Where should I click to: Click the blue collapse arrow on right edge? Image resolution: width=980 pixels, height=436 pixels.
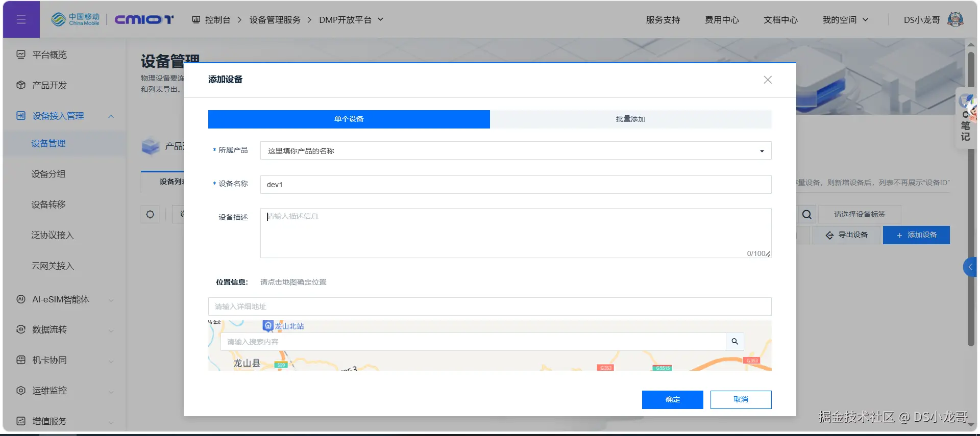click(x=970, y=267)
